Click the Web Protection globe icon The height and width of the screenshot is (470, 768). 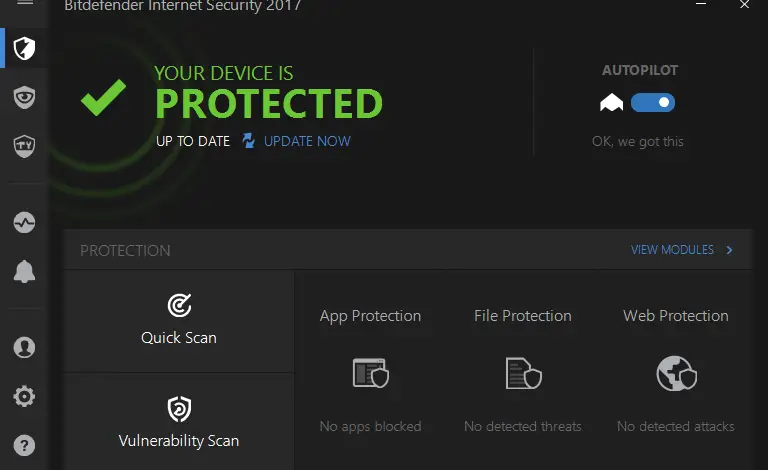676,373
